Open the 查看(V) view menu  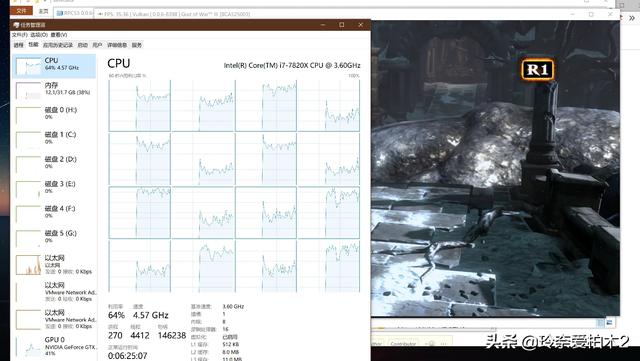coord(59,35)
